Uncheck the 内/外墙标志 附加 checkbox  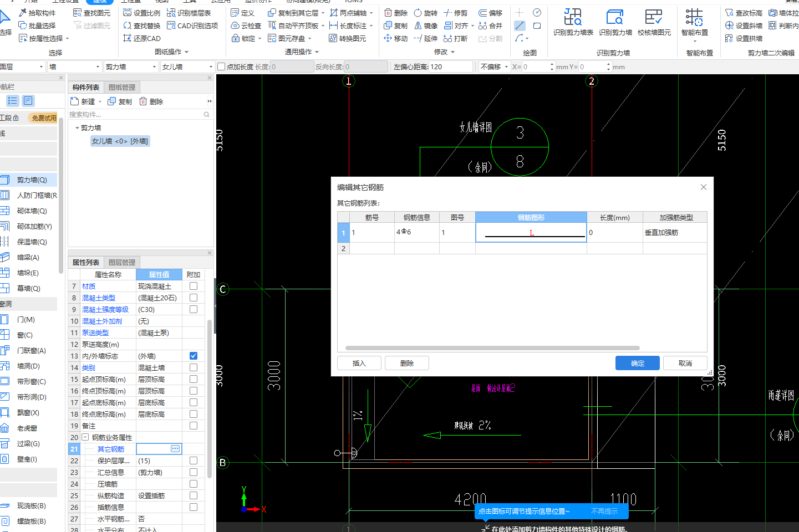tap(194, 356)
